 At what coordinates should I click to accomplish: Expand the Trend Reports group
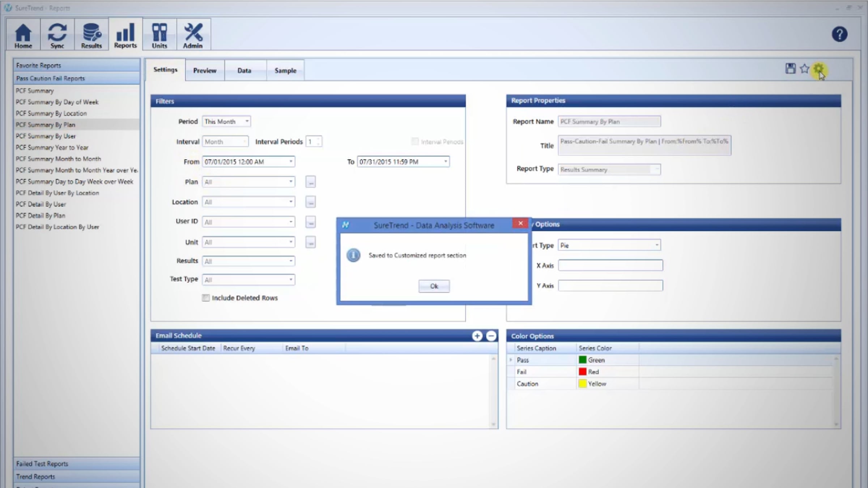coord(77,477)
